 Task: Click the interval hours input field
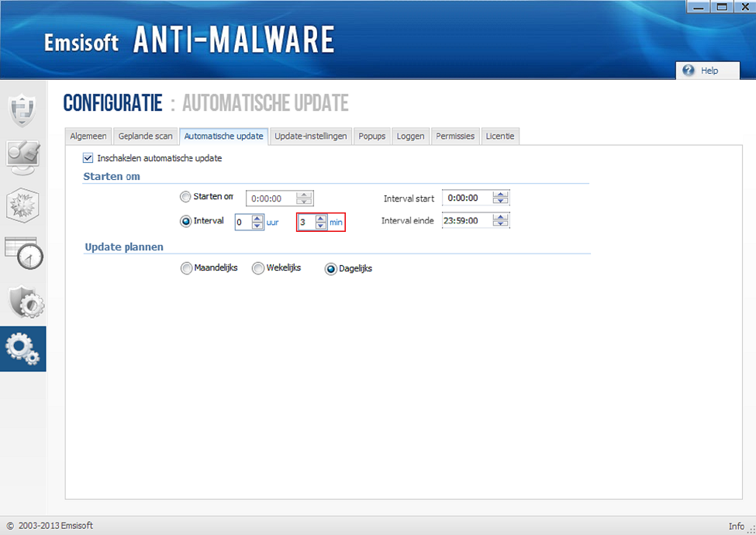pyautogui.click(x=243, y=223)
